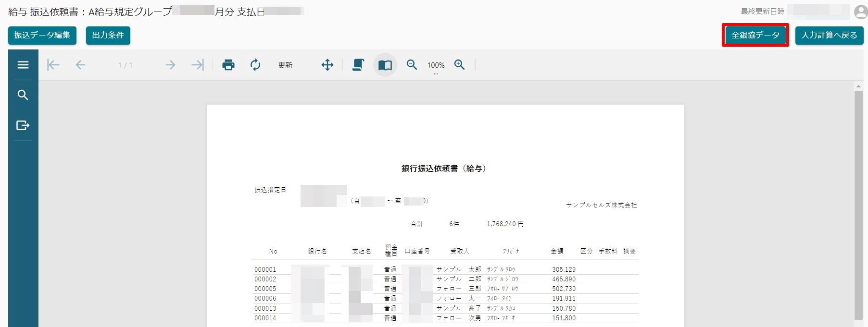868x327 pixels.
Task: Open the hamburger menu in viewer sidebar
Action: pyautogui.click(x=23, y=65)
